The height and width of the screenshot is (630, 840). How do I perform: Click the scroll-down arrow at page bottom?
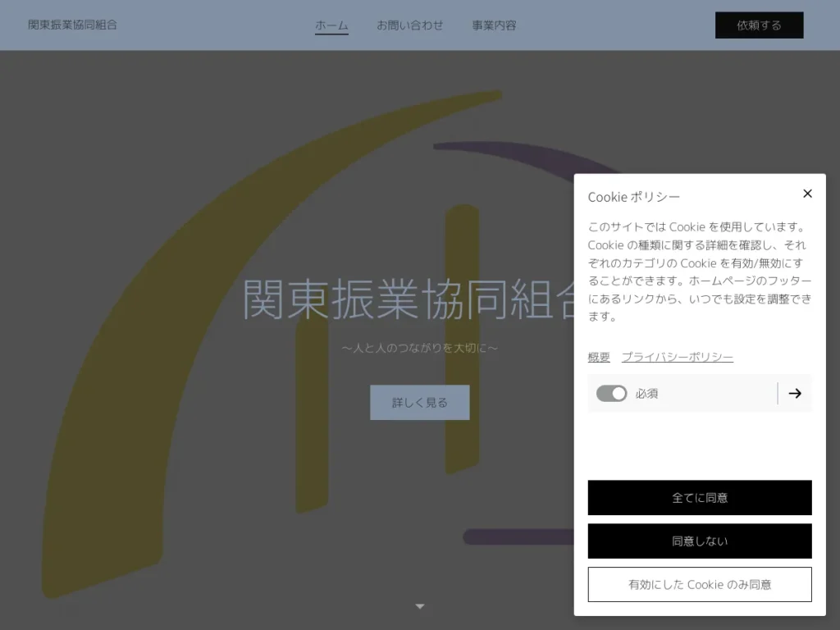coord(420,606)
